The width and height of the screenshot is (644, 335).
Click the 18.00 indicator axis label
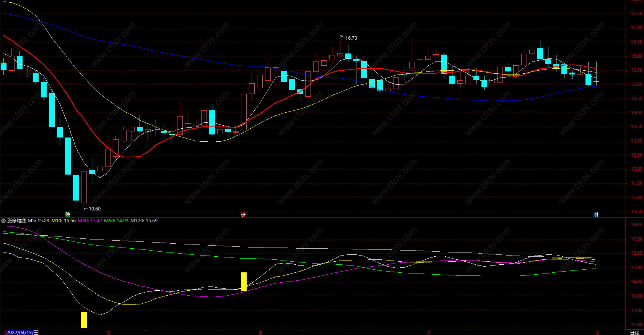[x=637, y=225]
